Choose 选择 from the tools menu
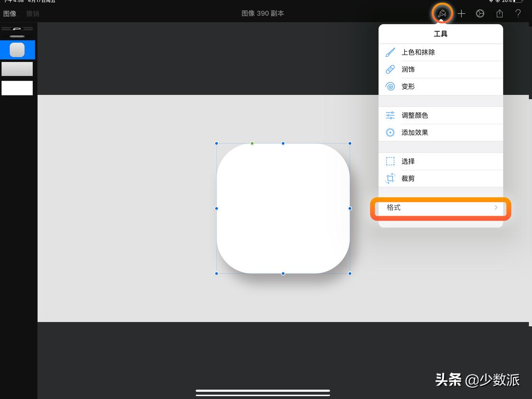 coord(441,161)
